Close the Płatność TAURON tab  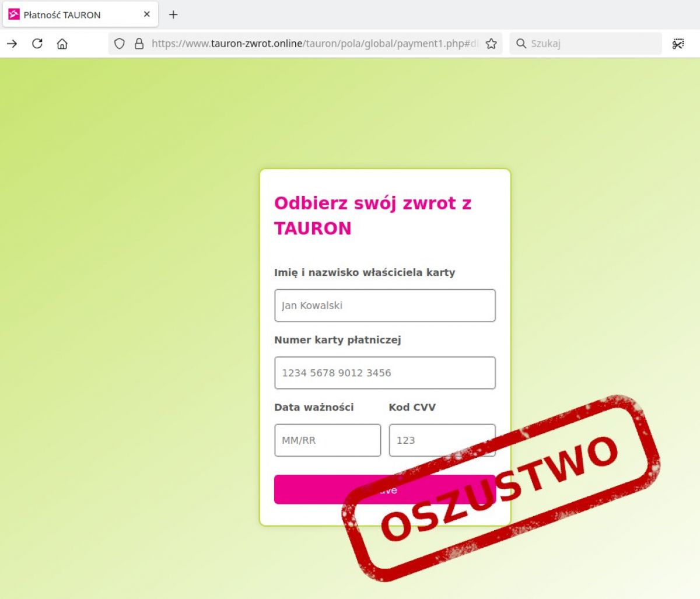(147, 14)
